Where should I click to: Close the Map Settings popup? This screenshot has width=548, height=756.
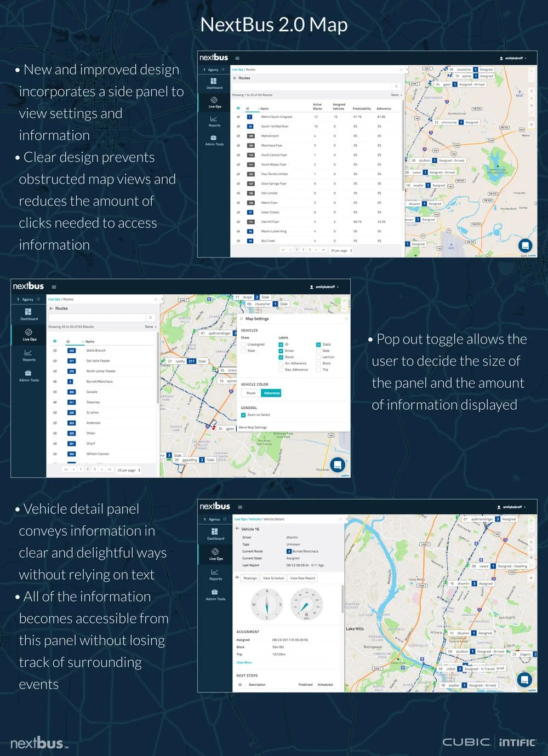click(346, 318)
